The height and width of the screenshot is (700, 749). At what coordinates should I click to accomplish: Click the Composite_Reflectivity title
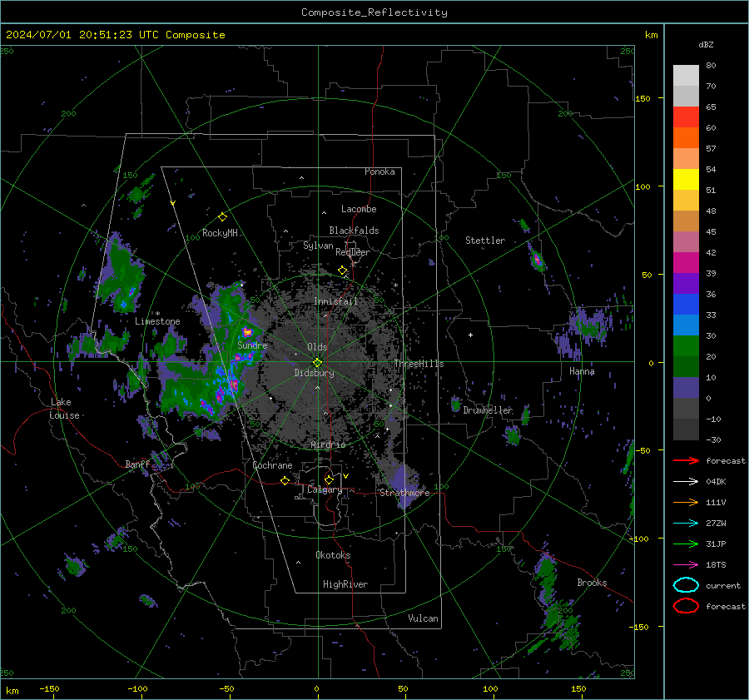click(x=374, y=12)
